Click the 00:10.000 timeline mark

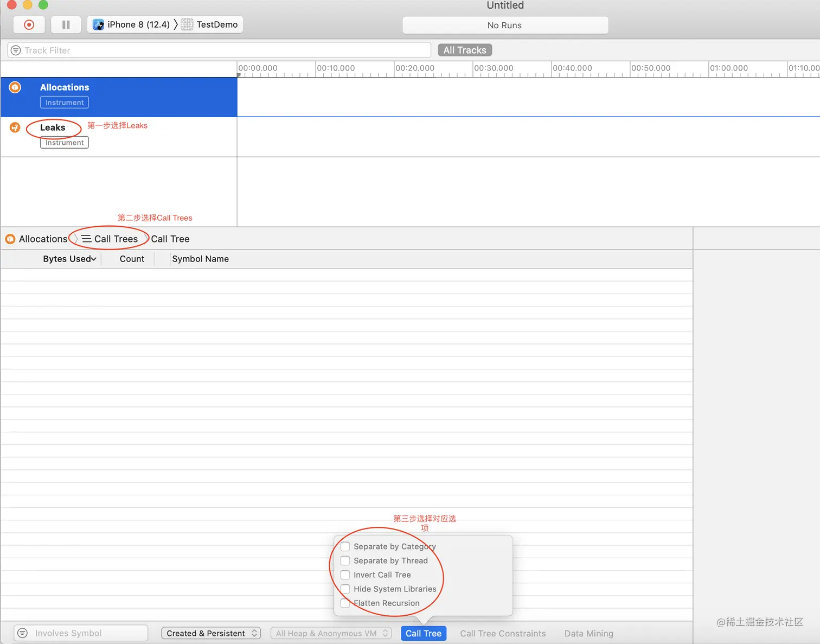tap(336, 68)
